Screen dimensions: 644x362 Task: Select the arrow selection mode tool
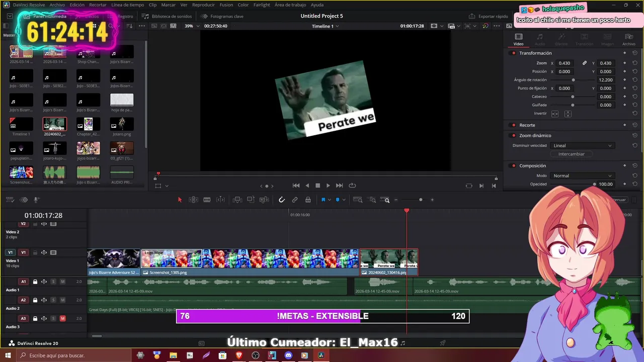click(x=180, y=200)
